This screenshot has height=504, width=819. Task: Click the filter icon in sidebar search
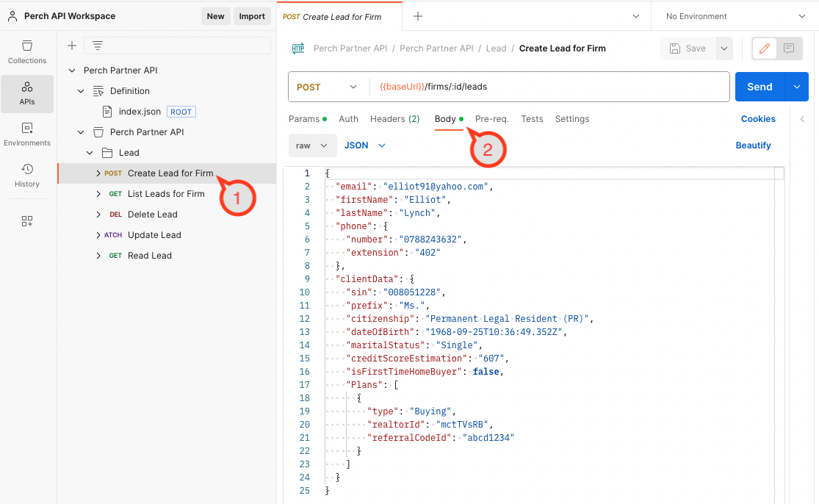tap(98, 46)
